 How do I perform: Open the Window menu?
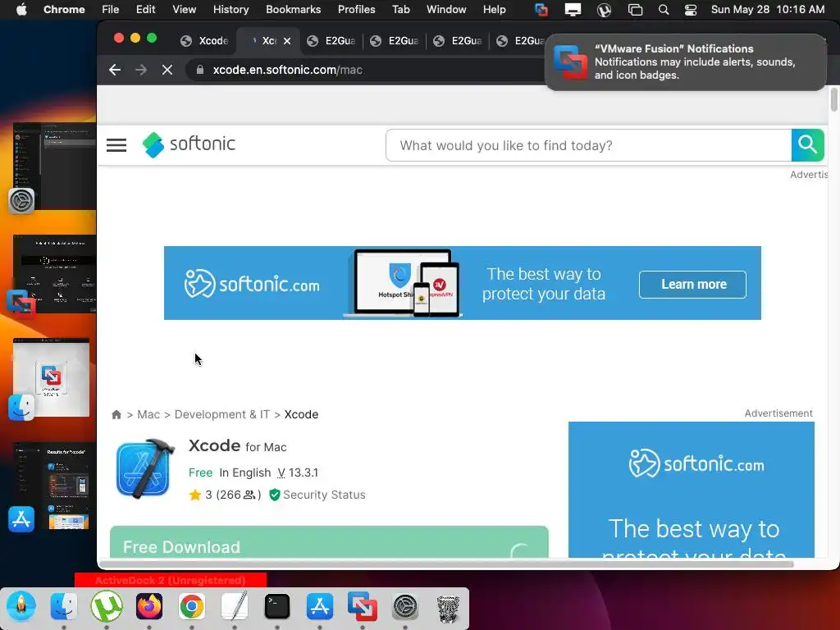point(446,10)
